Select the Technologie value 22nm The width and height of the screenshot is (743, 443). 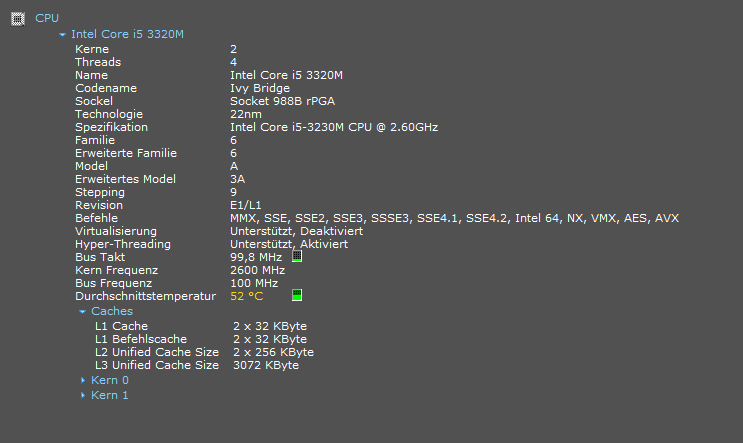click(245, 114)
